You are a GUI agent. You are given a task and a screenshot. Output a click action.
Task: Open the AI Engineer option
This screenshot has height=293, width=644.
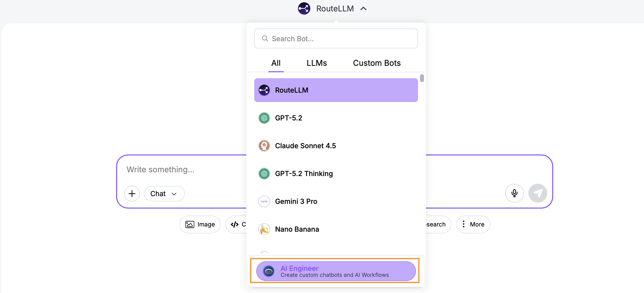(x=335, y=271)
